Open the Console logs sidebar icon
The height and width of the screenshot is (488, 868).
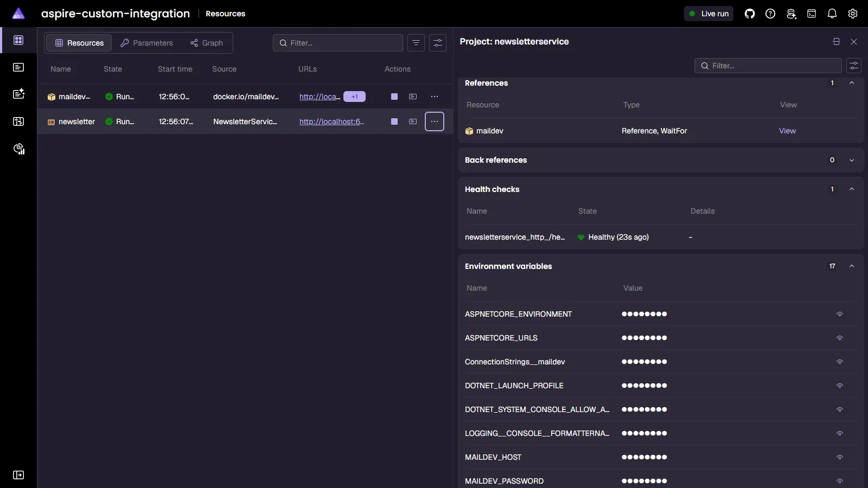pos(18,67)
